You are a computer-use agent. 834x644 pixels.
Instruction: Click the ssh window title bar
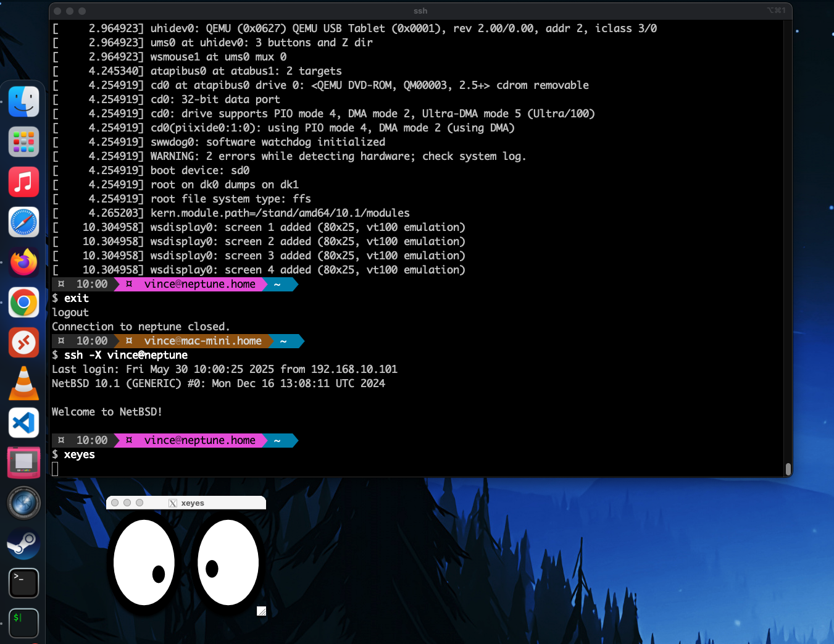(x=420, y=10)
